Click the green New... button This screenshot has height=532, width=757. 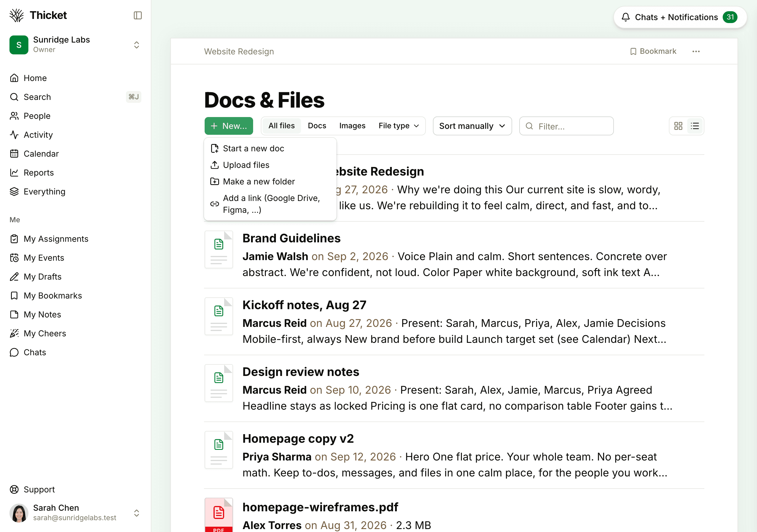click(x=229, y=126)
